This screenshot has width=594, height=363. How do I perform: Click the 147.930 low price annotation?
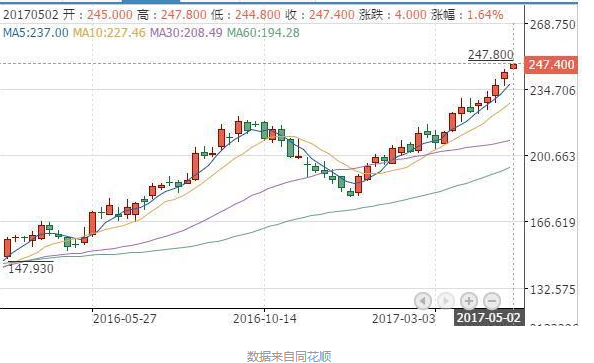pos(31,269)
